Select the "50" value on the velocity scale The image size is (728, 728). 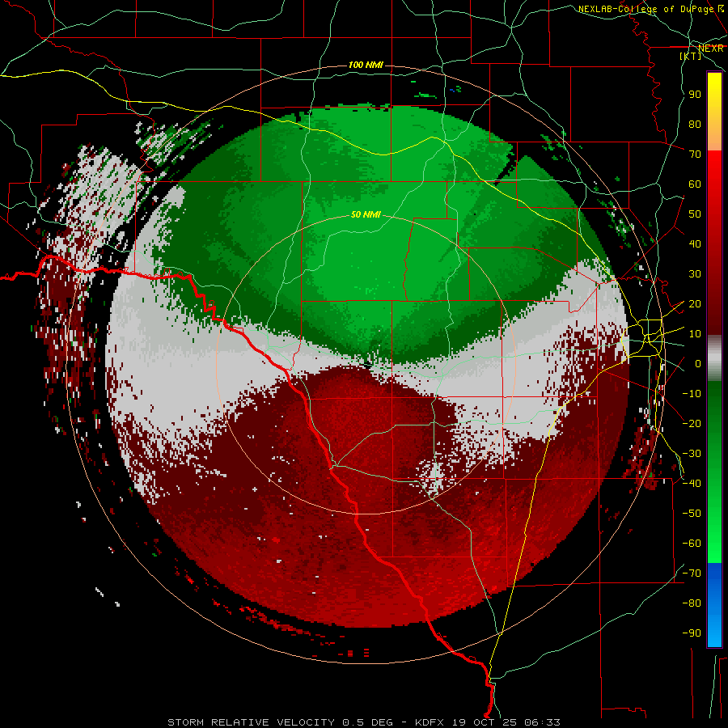[695, 214]
